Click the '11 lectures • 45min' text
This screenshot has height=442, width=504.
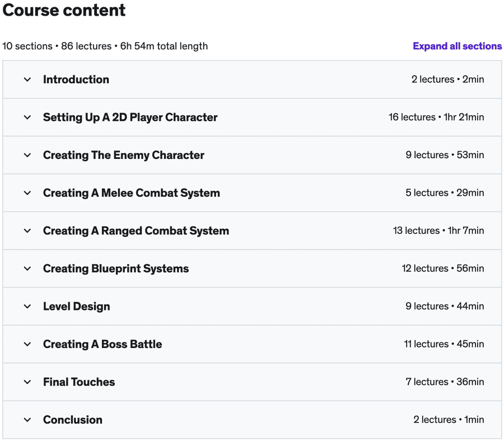[444, 344]
